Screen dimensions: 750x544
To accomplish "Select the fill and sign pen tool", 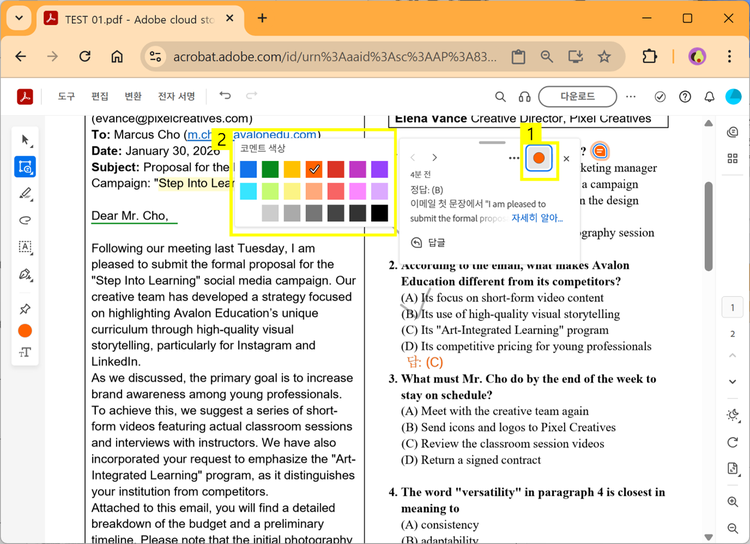I will click(25, 274).
